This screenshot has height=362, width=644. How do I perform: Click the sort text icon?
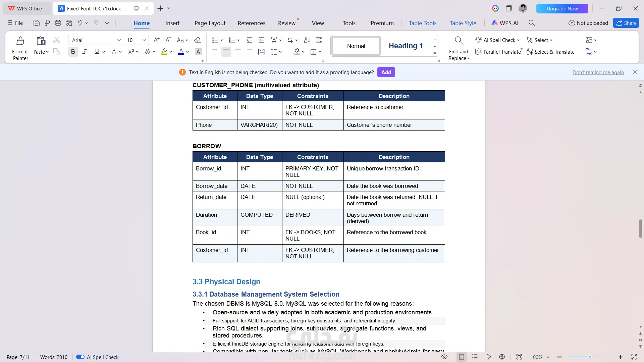click(x=307, y=40)
